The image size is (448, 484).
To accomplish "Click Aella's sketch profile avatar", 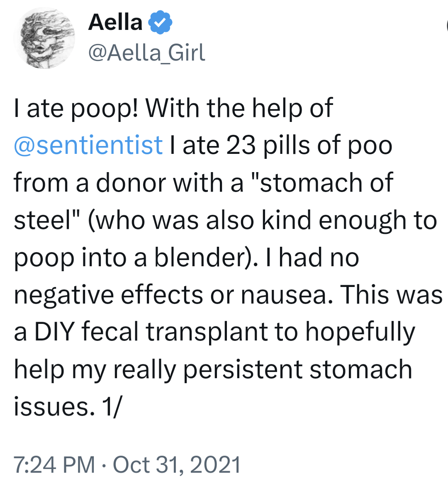I will coord(44,38).
